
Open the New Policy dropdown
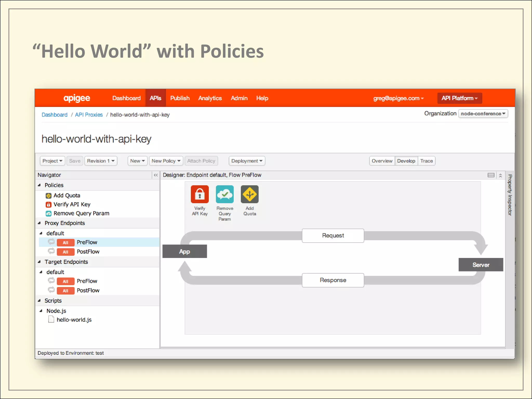click(166, 161)
